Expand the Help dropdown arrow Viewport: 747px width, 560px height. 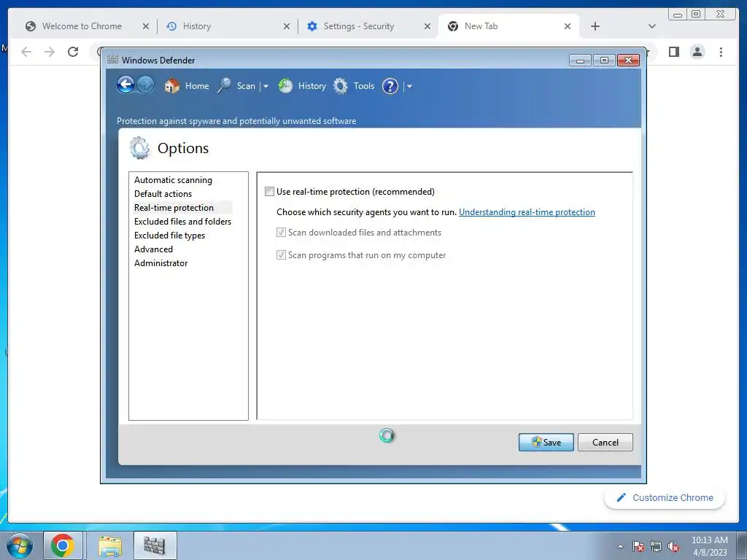tap(409, 86)
